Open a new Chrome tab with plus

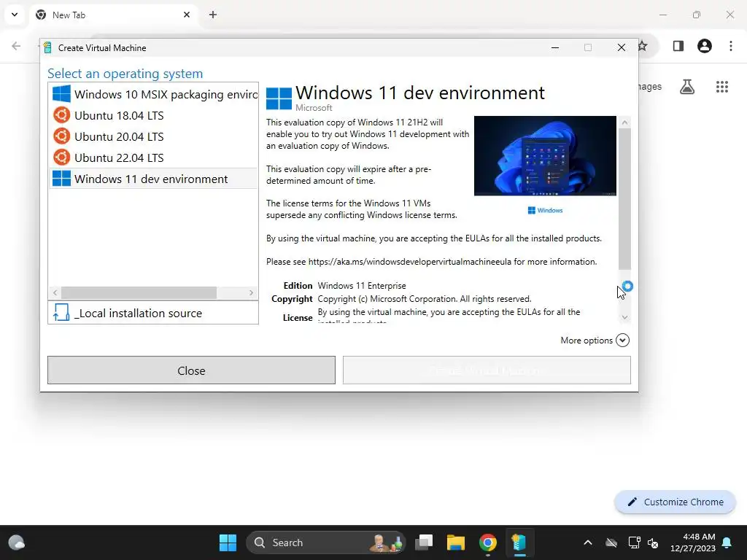[x=213, y=15]
